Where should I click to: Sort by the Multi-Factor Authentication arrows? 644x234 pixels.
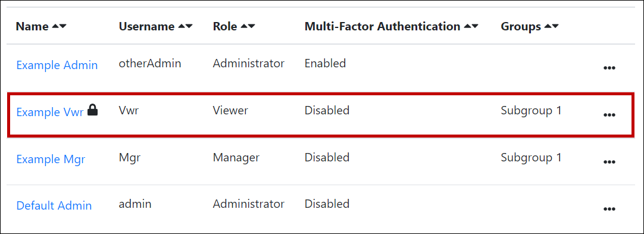coord(471,27)
